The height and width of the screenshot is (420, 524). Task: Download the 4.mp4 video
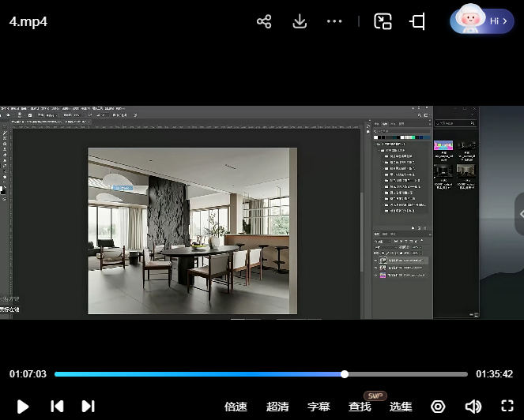300,21
